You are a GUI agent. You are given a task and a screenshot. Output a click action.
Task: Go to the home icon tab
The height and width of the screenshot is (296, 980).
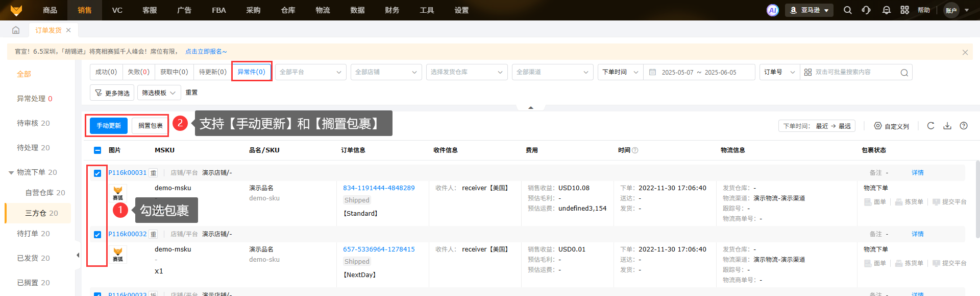tap(16, 30)
